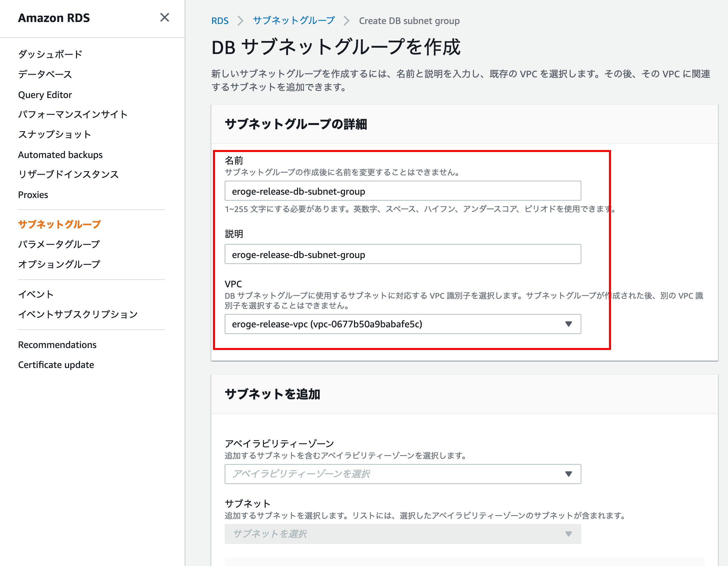Close the Amazon RDS sidebar panel
728x566 pixels.
[x=164, y=17]
